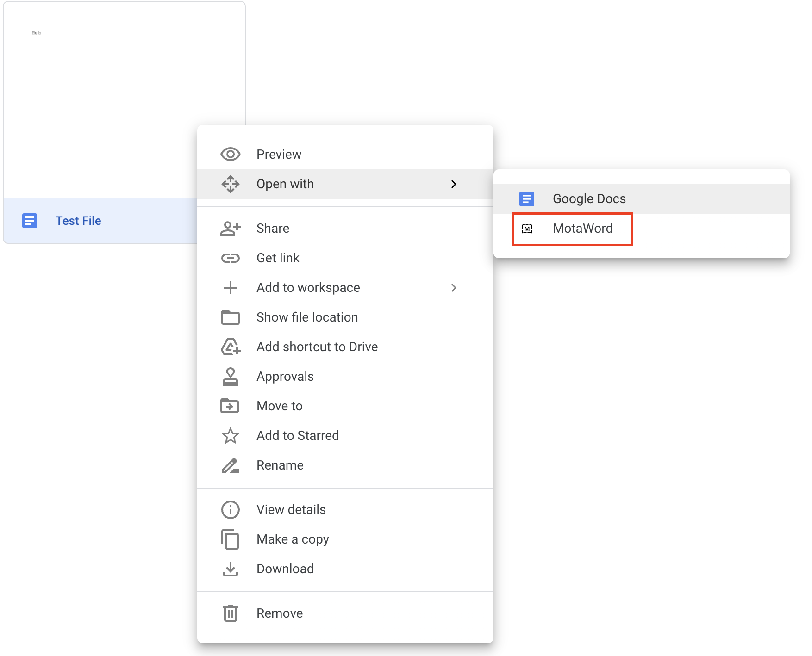Viewport: 812px width, 656px height.
Task: Expand the Open with submenu arrow
Action: 454,184
